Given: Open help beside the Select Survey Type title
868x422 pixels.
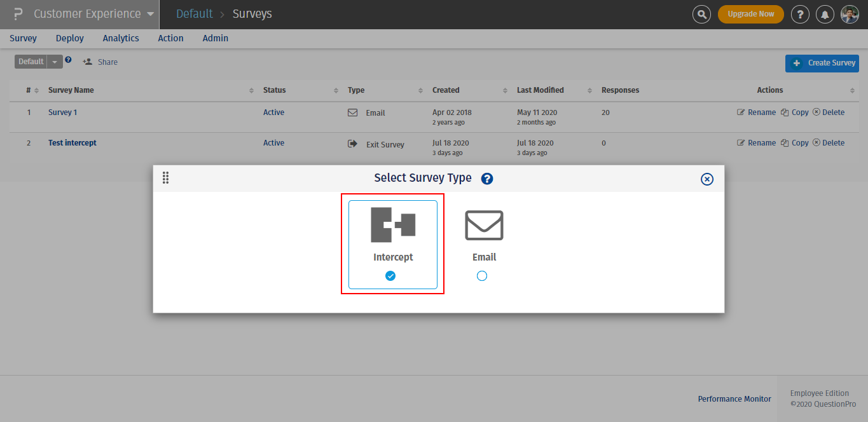Looking at the screenshot, I should (486, 179).
